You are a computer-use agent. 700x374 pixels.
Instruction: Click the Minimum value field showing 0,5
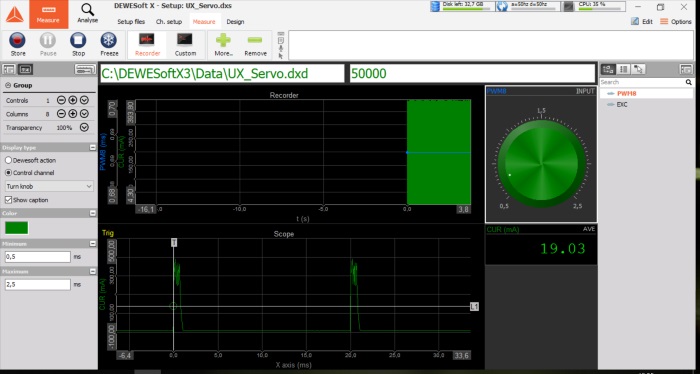click(x=38, y=257)
